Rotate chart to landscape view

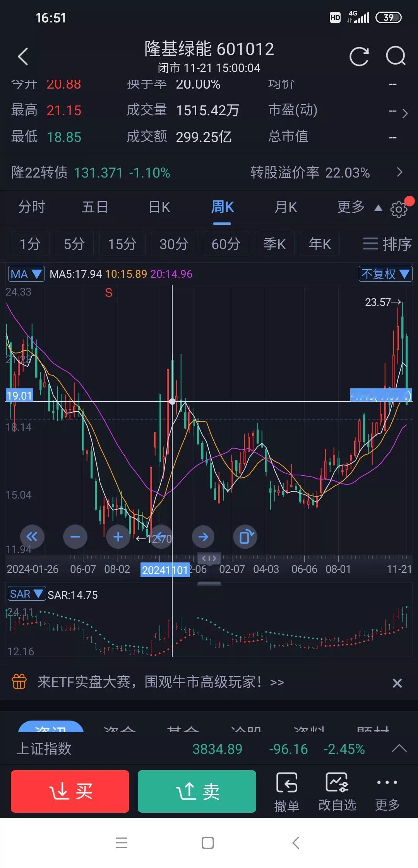pyautogui.click(x=245, y=537)
